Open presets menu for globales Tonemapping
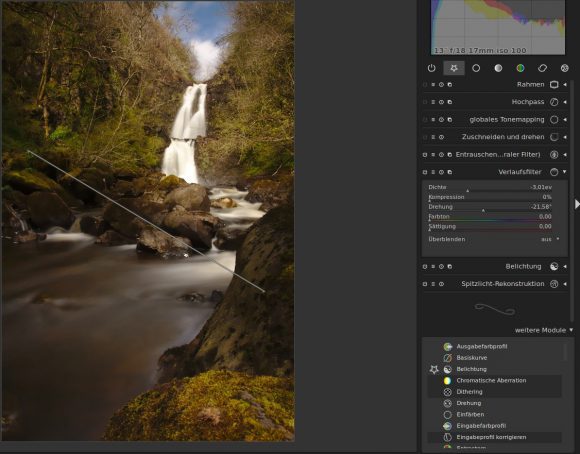 point(433,120)
